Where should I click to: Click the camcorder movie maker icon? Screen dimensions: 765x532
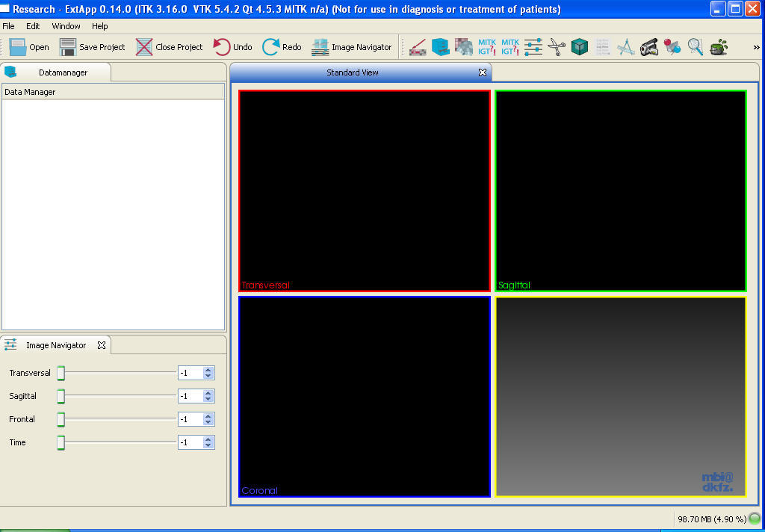[x=648, y=47]
